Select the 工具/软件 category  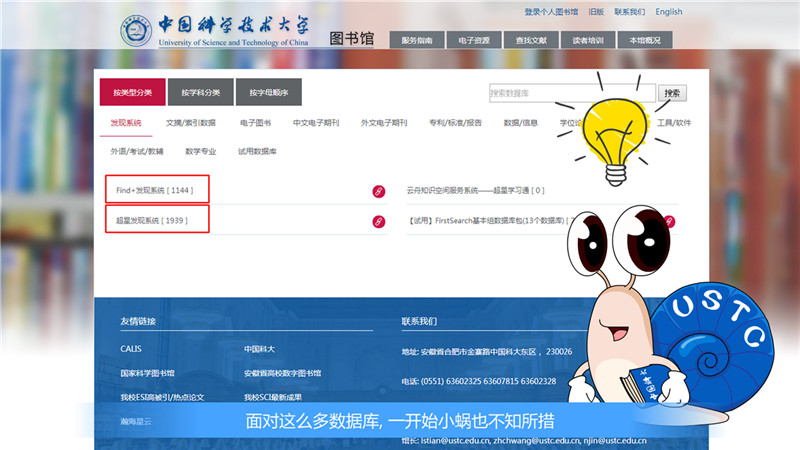(x=674, y=123)
